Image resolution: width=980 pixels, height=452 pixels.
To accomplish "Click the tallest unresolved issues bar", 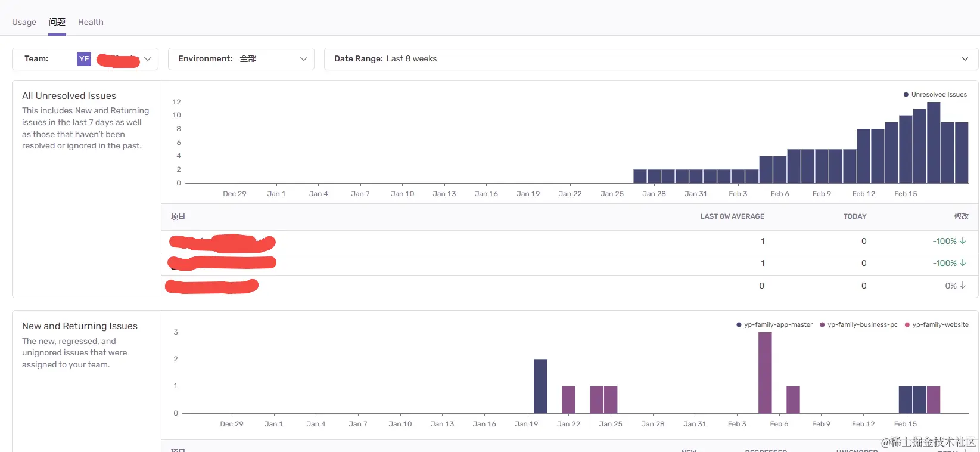I will [934, 143].
